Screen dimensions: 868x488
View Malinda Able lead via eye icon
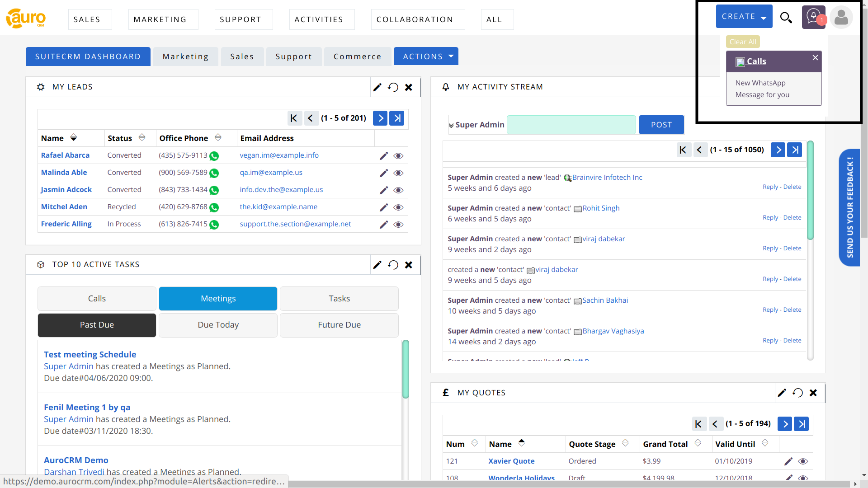(x=398, y=173)
